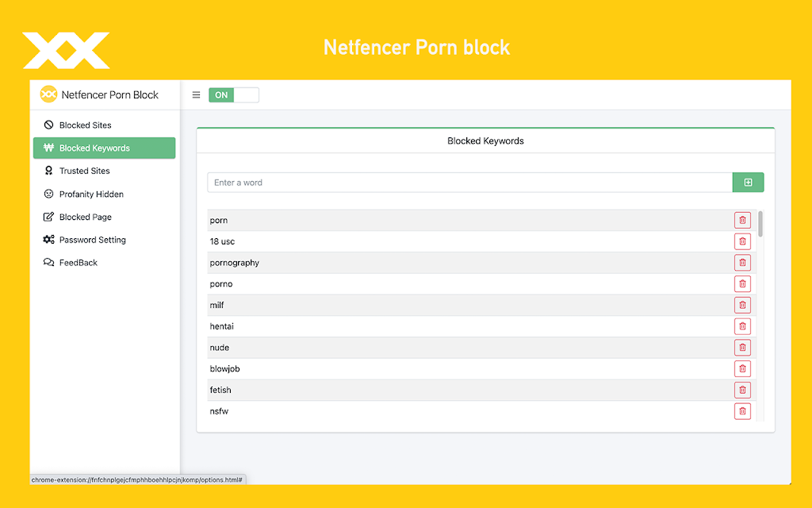Image resolution: width=812 pixels, height=508 pixels.
Task: Click the 'fetish' keyword text
Action: 220,391
